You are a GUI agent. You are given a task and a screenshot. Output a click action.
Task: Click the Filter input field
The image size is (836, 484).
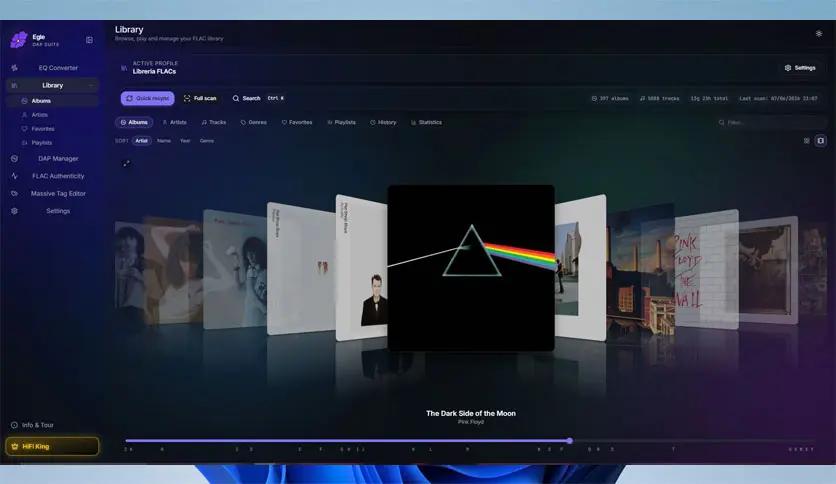pos(770,123)
